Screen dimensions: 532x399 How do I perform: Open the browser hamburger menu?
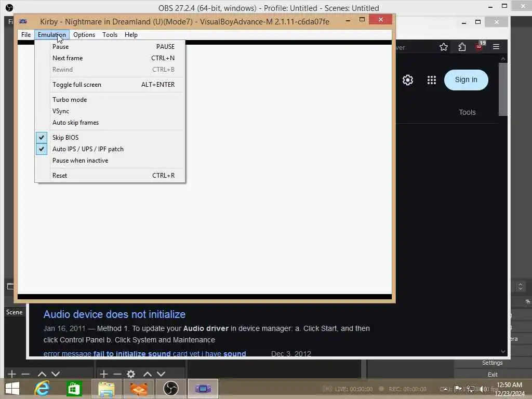coord(496,46)
